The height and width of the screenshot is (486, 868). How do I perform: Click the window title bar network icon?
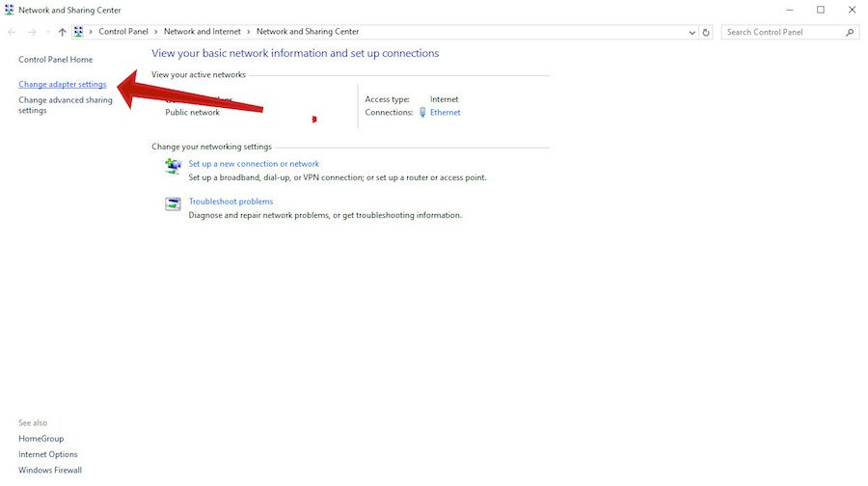(x=9, y=10)
